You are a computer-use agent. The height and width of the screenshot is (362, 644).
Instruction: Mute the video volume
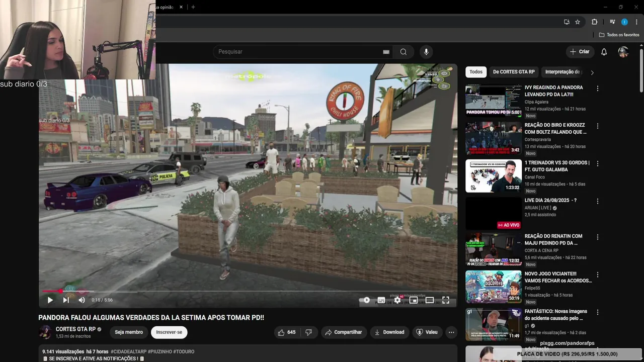82,300
